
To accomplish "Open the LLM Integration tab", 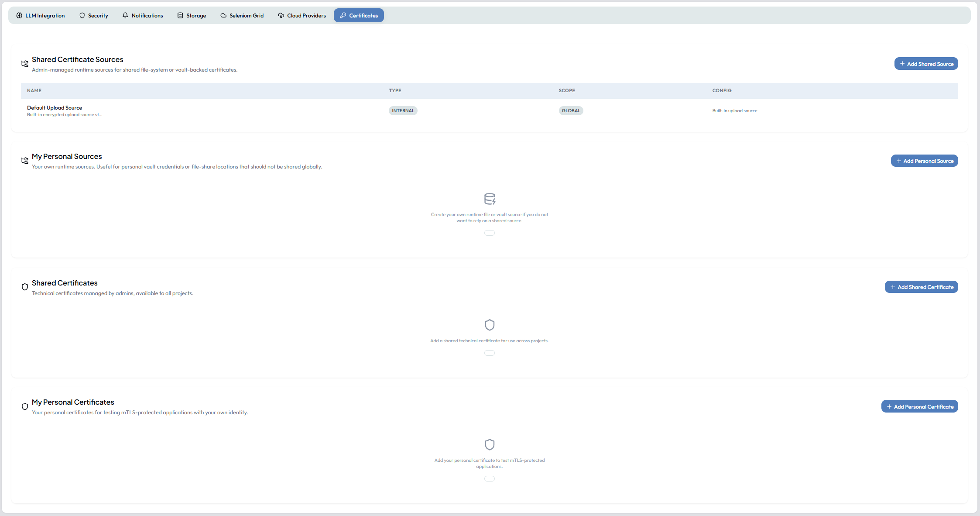I will pyautogui.click(x=41, y=15).
